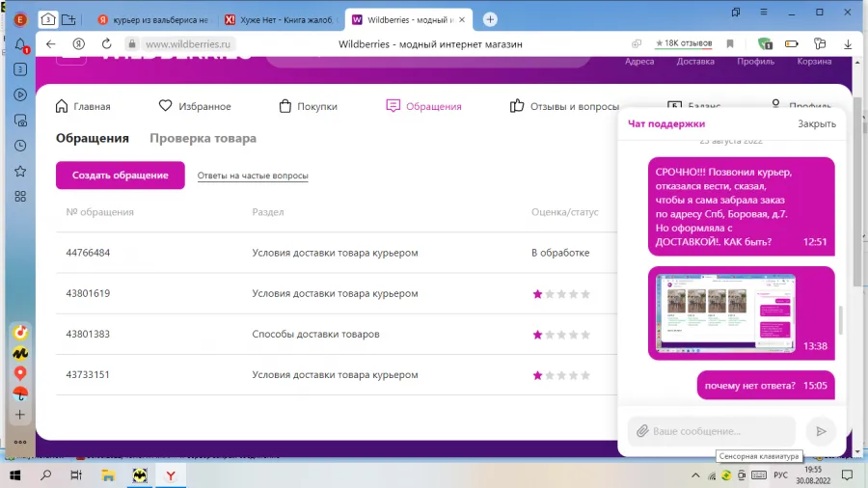Click star rating for appeal 43733151
This screenshot has width=868, height=488.
tap(561, 375)
